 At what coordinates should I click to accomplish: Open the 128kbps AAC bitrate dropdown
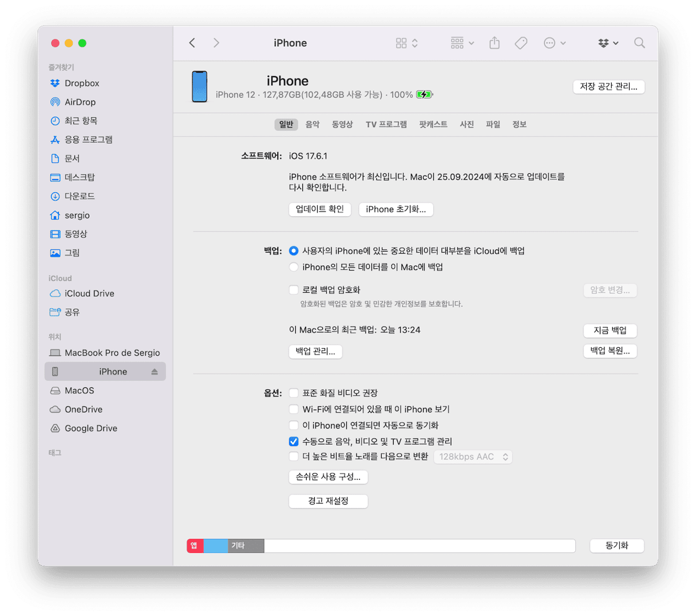point(473,457)
